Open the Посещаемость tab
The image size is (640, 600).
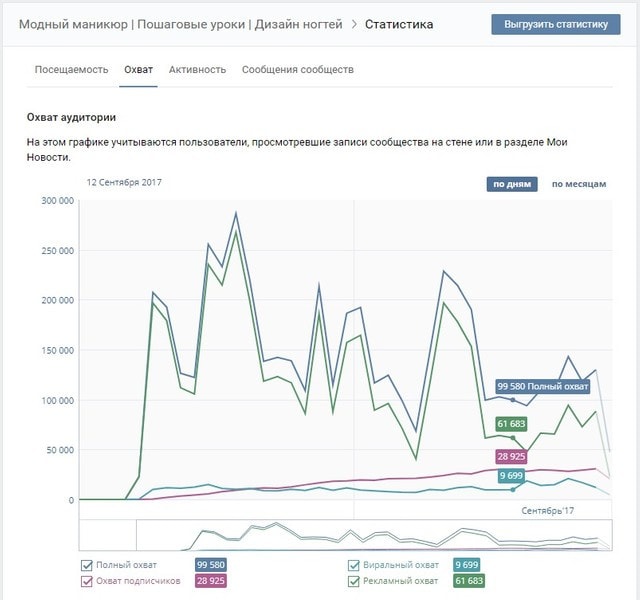tap(71, 70)
